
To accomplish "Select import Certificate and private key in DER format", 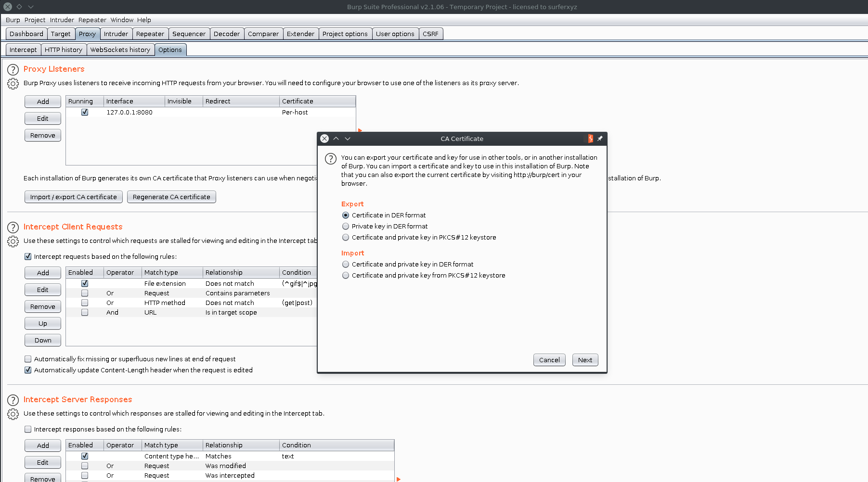I will point(346,264).
